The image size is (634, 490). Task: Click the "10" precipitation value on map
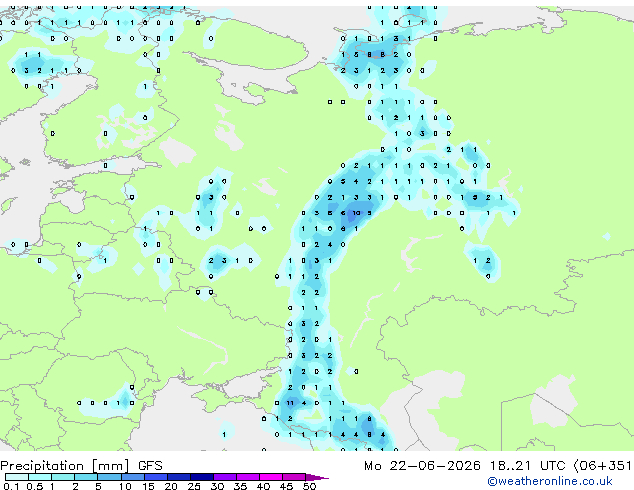pos(356,213)
